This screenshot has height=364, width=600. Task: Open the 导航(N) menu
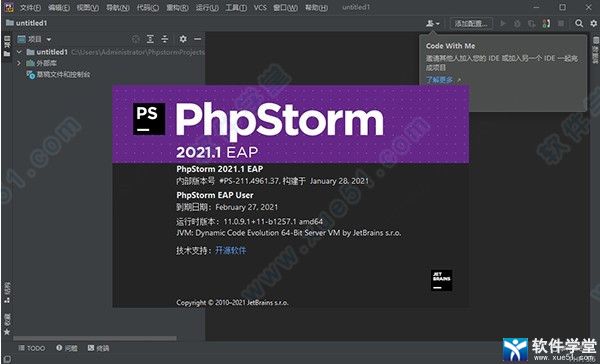pos(117,8)
